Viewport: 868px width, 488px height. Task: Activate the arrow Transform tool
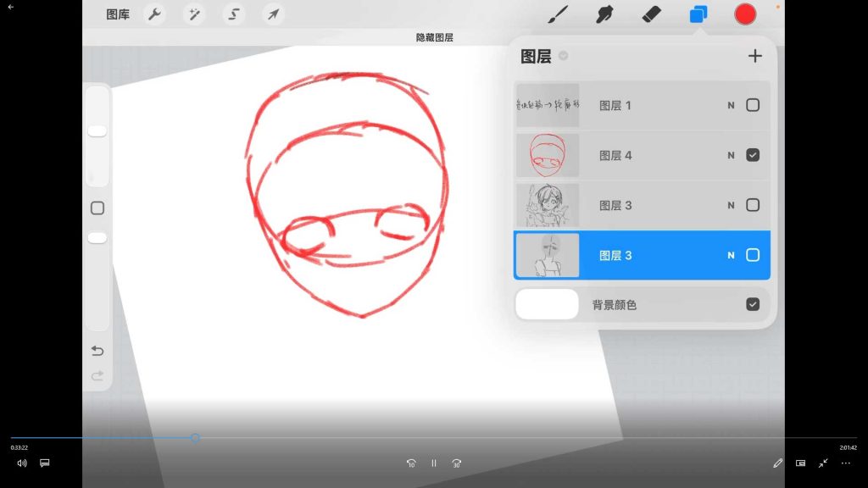(274, 14)
